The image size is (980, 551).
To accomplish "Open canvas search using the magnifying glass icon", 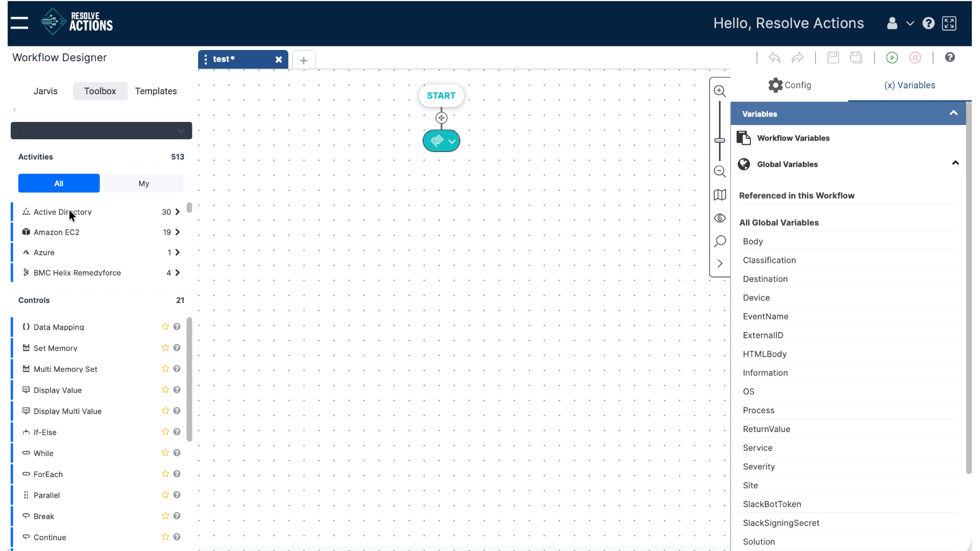I will tap(720, 241).
